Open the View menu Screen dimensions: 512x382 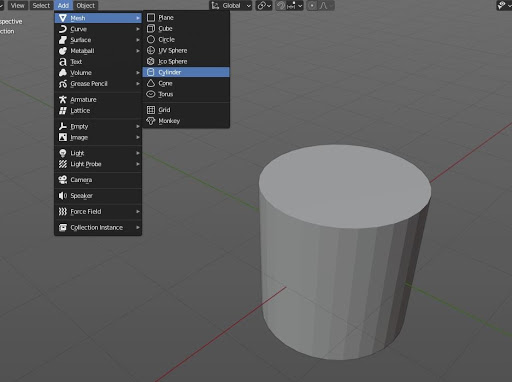click(x=17, y=5)
